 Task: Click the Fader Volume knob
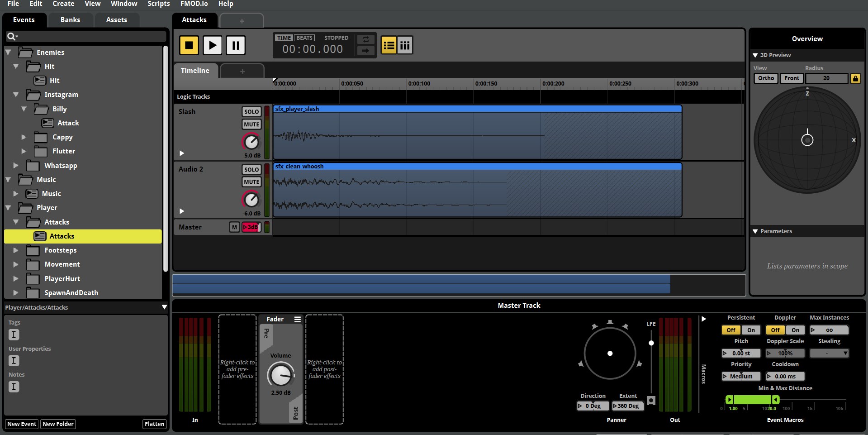click(x=280, y=375)
